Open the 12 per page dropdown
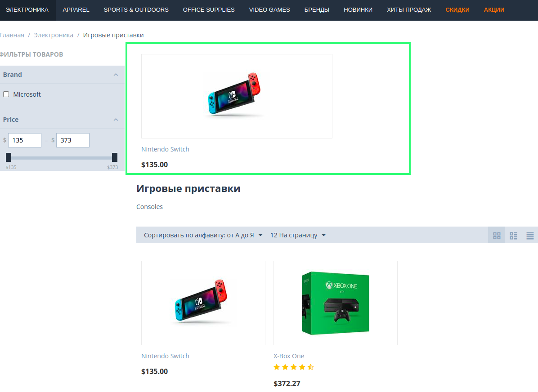 pos(298,235)
